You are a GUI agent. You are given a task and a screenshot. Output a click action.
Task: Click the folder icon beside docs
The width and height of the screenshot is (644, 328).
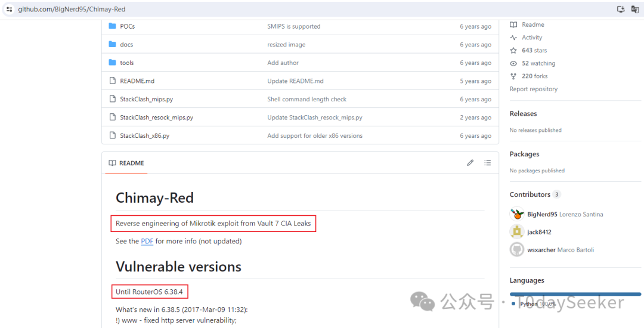pos(112,44)
